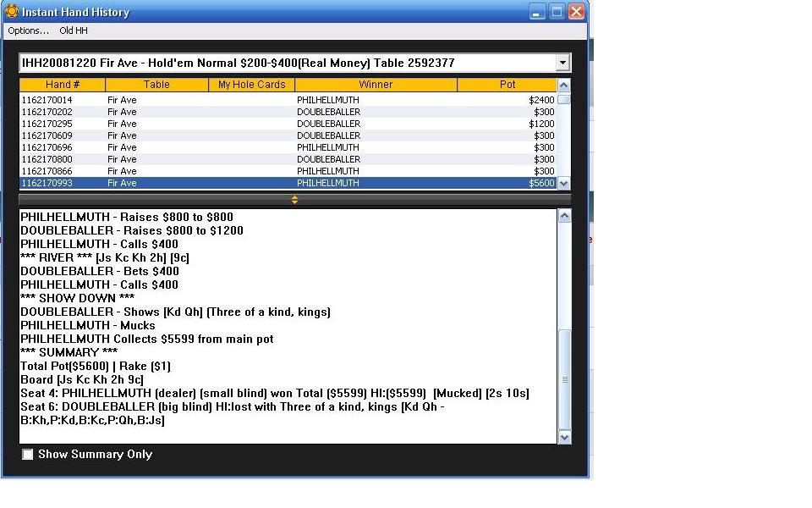Maximize the Instant Hand History window
This screenshot has height=508, width=812.
557,11
